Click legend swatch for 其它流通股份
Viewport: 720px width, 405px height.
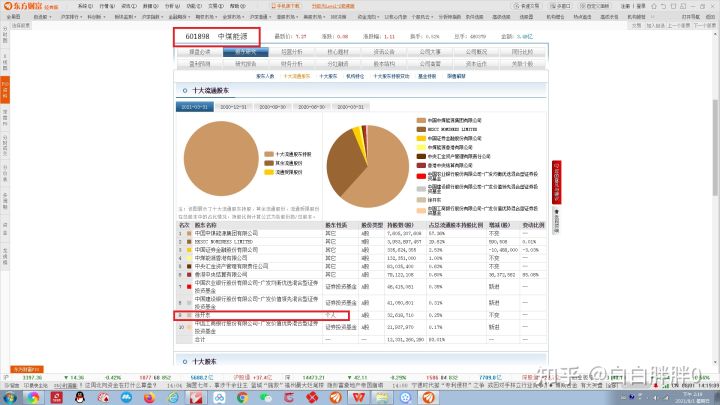coord(269,163)
